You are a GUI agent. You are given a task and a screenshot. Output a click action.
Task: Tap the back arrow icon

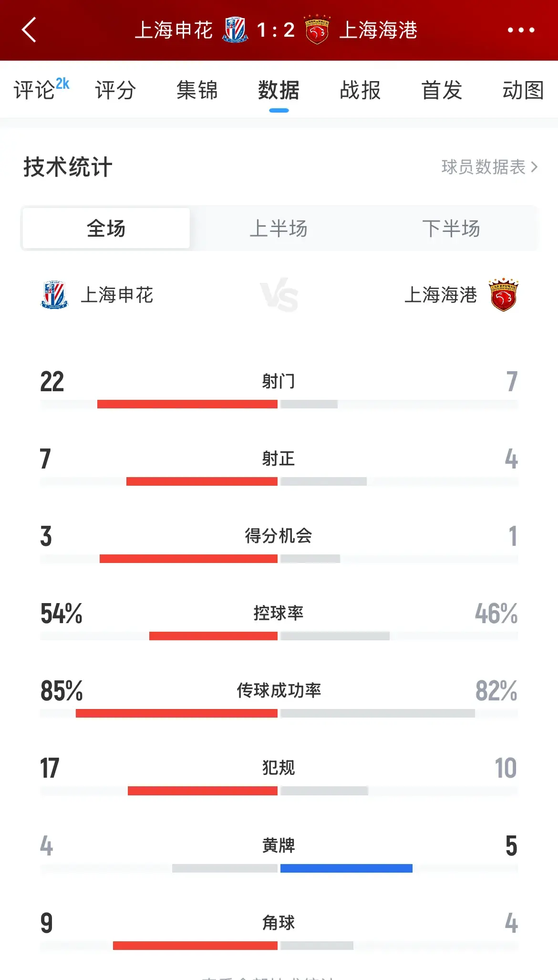pyautogui.click(x=30, y=30)
